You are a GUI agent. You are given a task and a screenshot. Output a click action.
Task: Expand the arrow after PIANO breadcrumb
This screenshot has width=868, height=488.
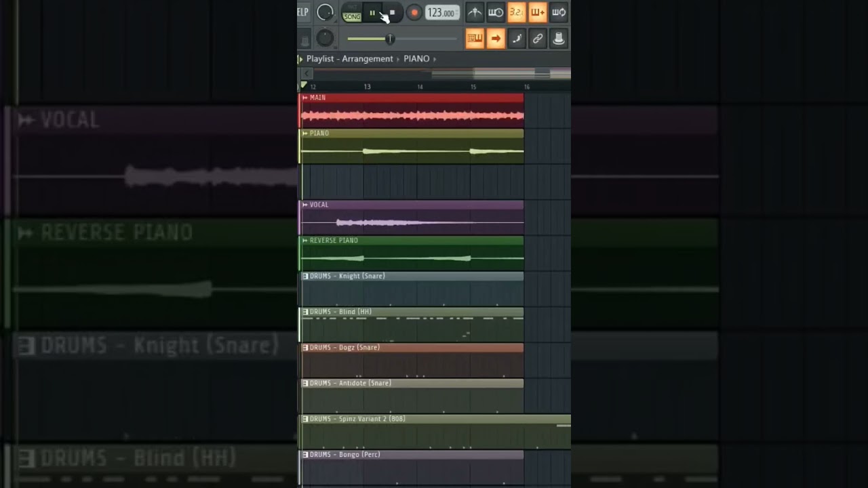coord(435,59)
